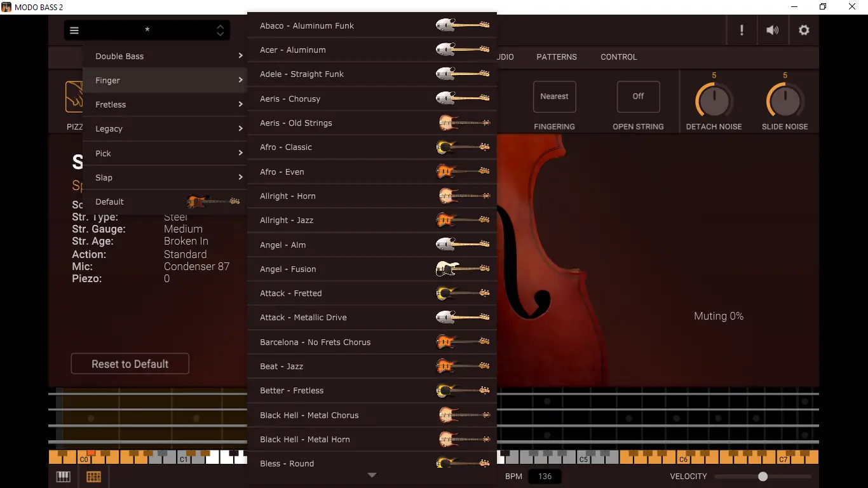Show the piano keyboard view icon
The image size is (868, 488).
point(64,477)
